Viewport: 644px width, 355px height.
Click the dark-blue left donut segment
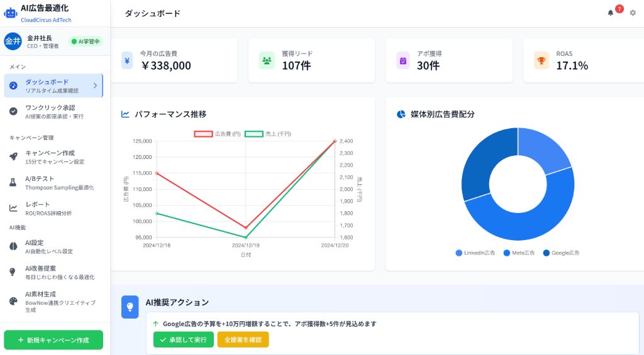click(482, 164)
